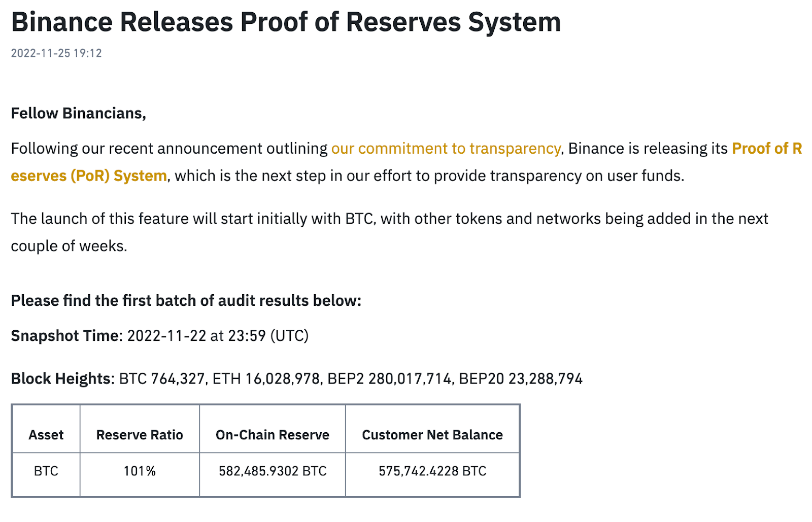
Task: Click the BEP20 23,288,794 block height
Action: tap(521, 379)
